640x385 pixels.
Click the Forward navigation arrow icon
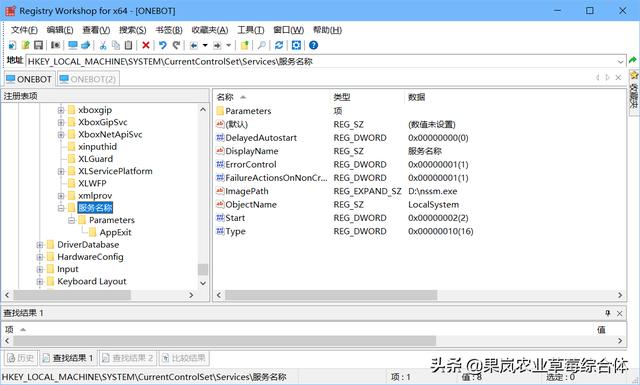coord(217,45)
